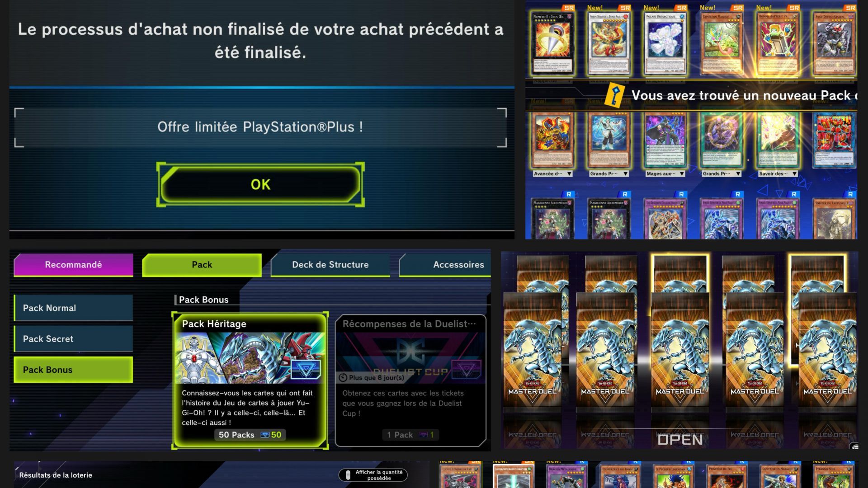The image size is (868, 488).
Task: Switch to the Deck de Structure tab
Action: click(330, 265)
